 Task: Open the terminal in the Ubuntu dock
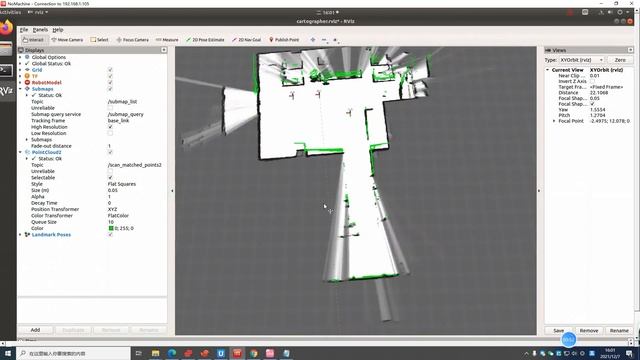tap(6, 70)
